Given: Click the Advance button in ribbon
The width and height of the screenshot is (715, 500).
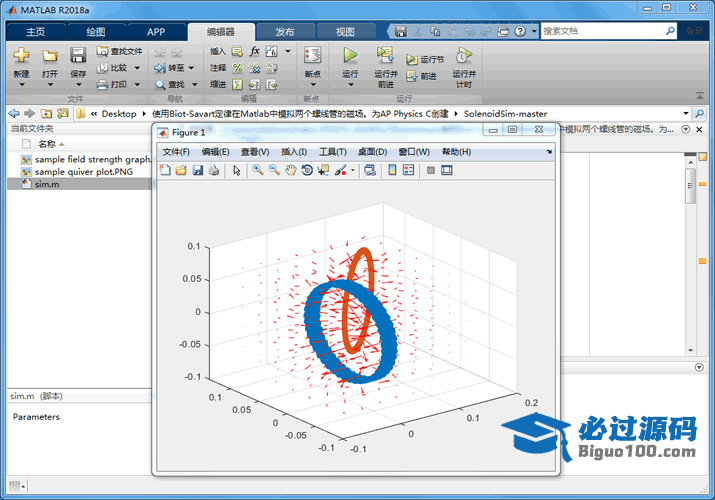Looking at the screenshot, I should point(422,76).
